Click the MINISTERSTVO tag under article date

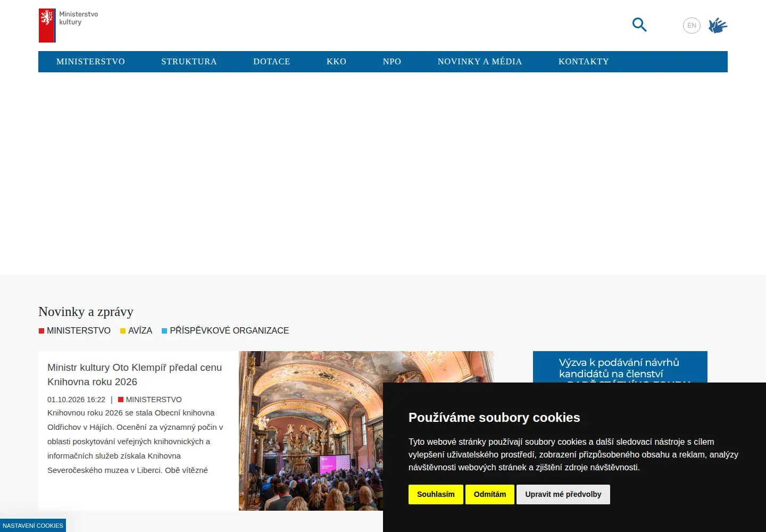(150, 400)
